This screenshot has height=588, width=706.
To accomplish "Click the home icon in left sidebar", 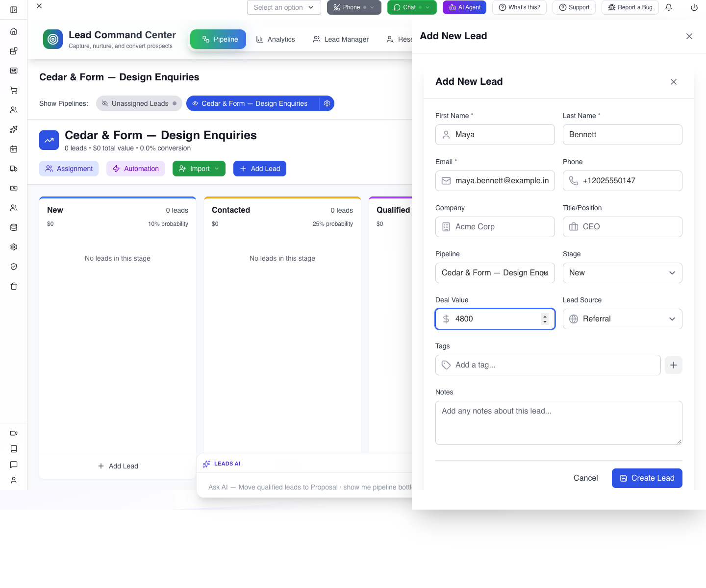I will (x=14, y=31).
